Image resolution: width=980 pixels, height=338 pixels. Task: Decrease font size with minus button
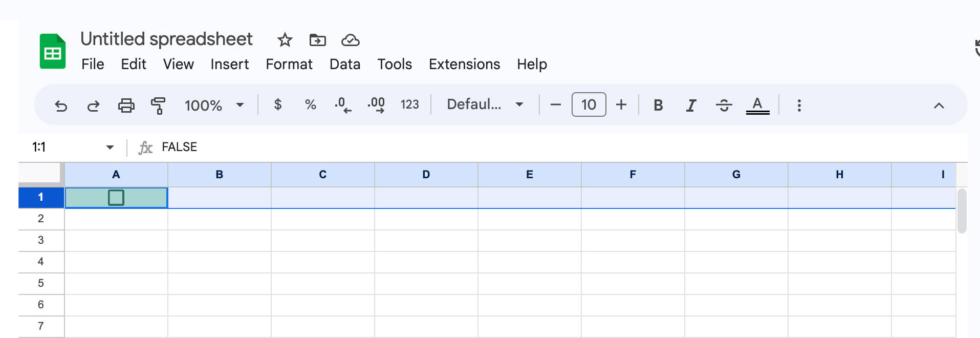point(555,105)
